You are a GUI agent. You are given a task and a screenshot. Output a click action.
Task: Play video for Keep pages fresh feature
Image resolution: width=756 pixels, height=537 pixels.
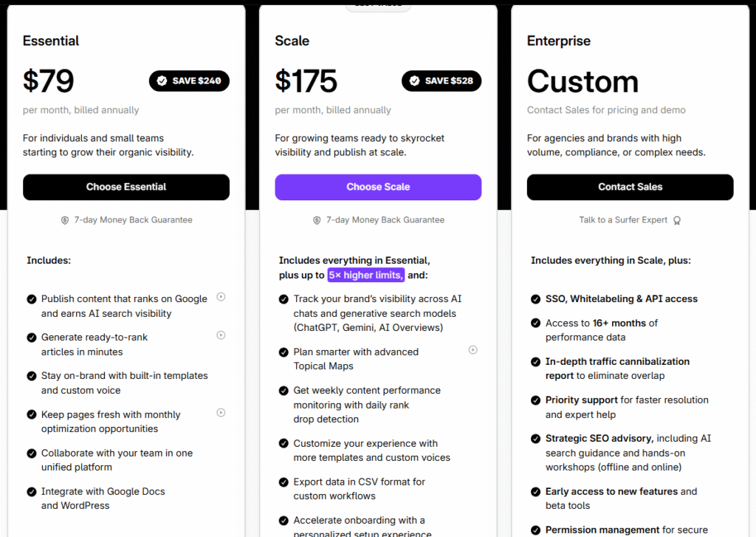pyautogui.click(x=221, y=413)
